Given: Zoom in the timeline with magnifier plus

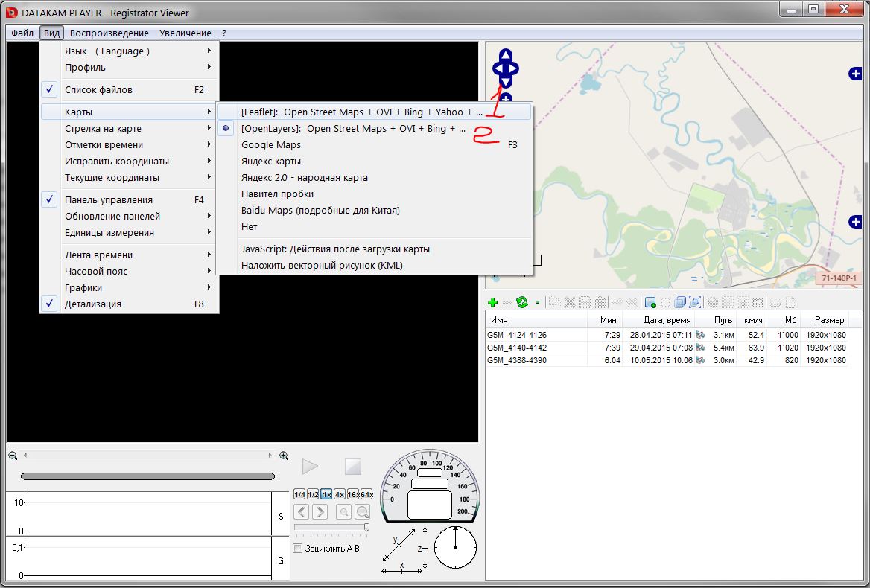Looking at the screenshot, I should tap(284, 456).
